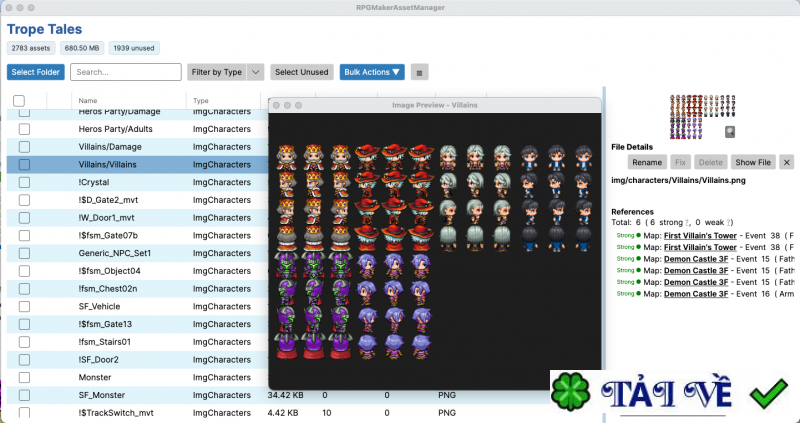Open the Bulk Actions dropdown
This screenshot has width=800, height=423.
pos(372,72)
